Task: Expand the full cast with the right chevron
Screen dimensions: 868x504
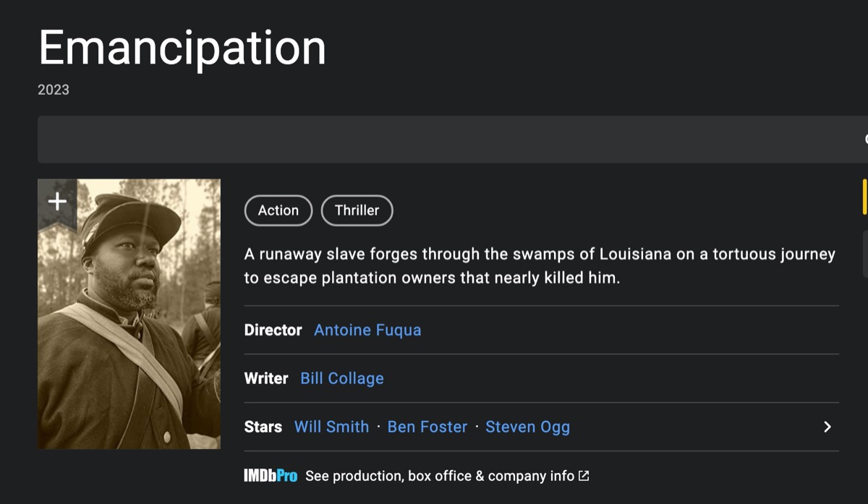Action: [x=827, y=427]
